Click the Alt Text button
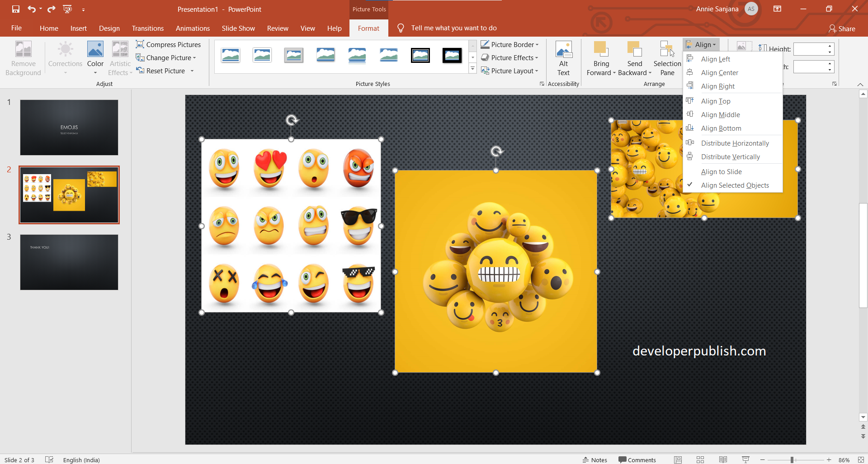Image resolution: width=868 pixels, height=464 pixels. (563, 57)
